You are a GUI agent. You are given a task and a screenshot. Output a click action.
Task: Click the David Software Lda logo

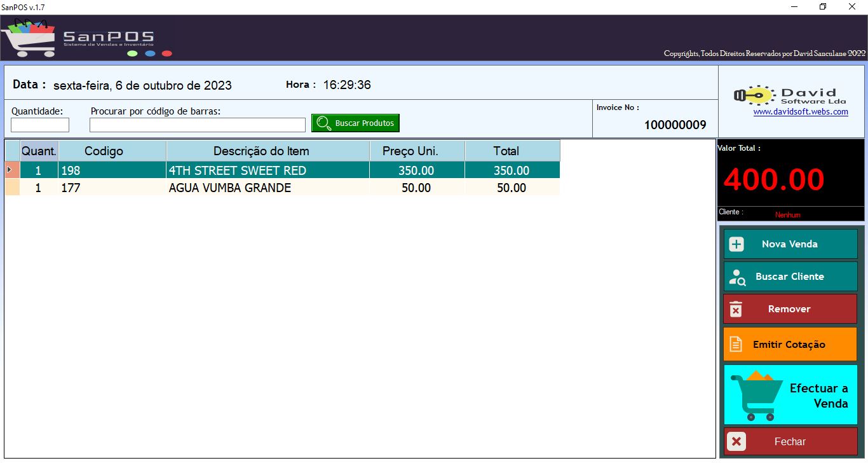754,95
